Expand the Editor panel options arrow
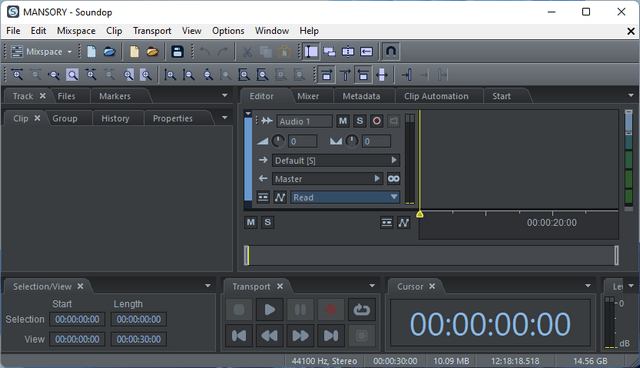 (x=631, y=95)
